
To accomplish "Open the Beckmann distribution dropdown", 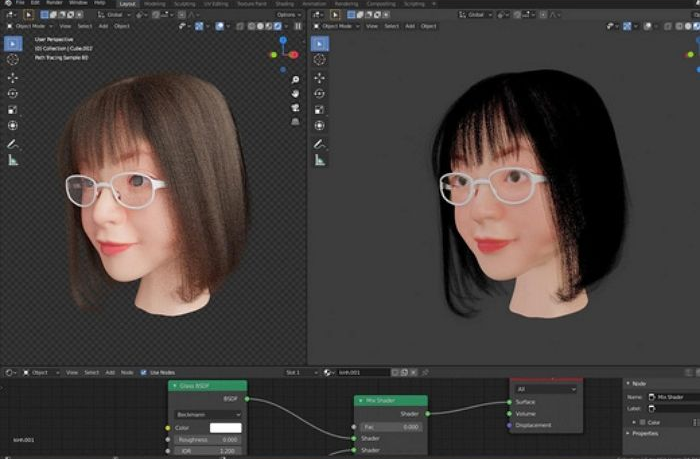I will point(207,413).
